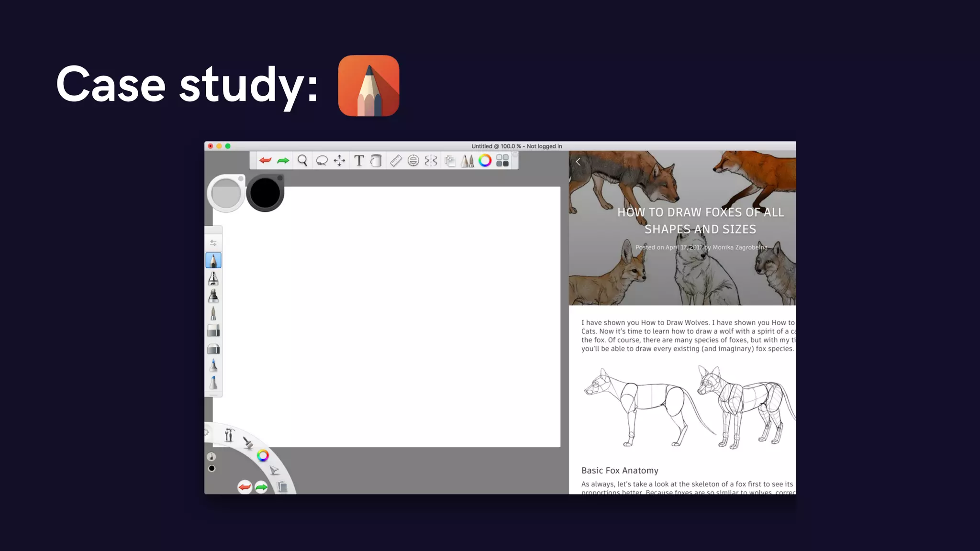This screenshot has width=980, height=551.
Task: Click the small black color dot in lagoon
Action: tap(212, 469)
